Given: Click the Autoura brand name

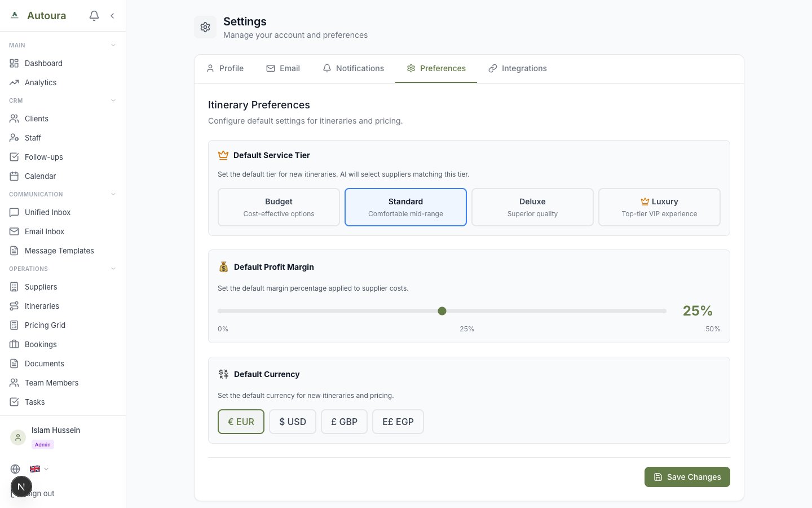Looking at the screenshot, I should pyautogui.click(x=46, y=16).
